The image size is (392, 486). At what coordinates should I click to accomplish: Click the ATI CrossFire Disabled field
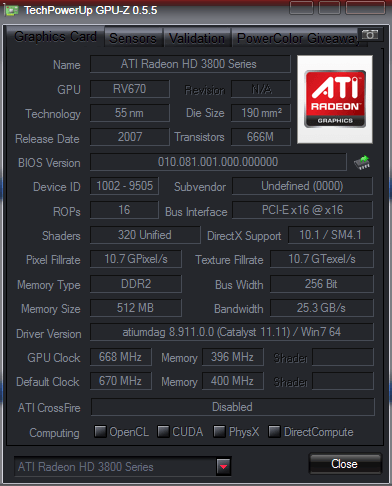(x=232, y=407)
